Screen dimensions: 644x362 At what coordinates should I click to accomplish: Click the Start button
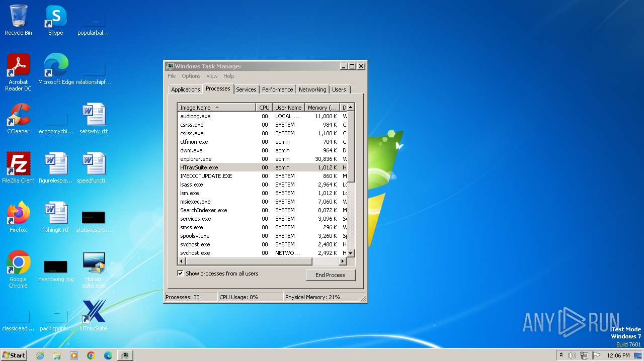(14, 355)
